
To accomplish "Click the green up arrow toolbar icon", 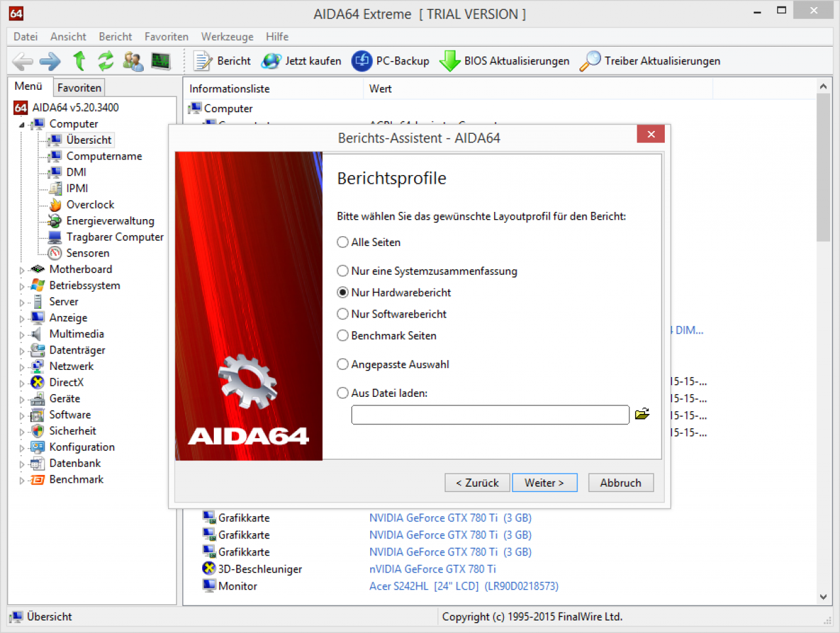I will (x=79, y=61).
